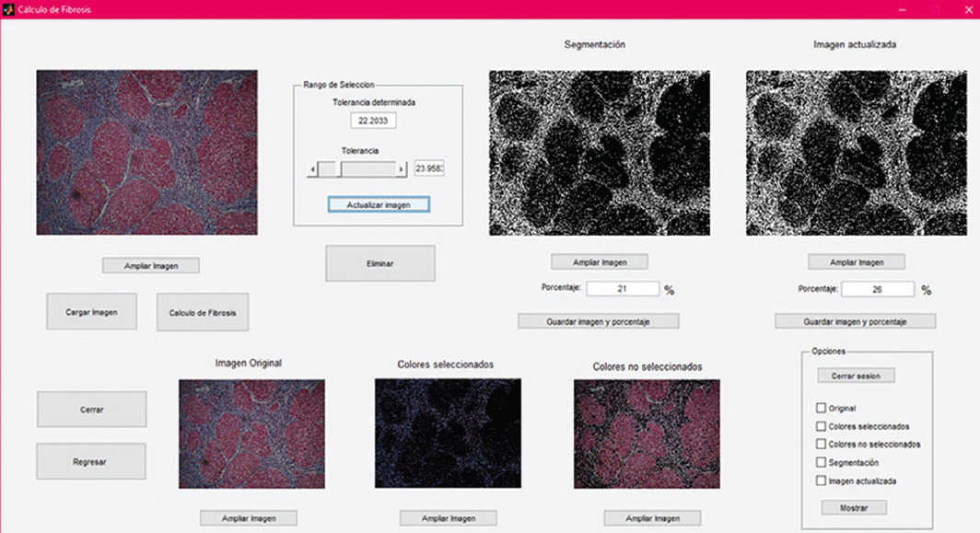Click the Actualizar imagen button

coord(378,204)
